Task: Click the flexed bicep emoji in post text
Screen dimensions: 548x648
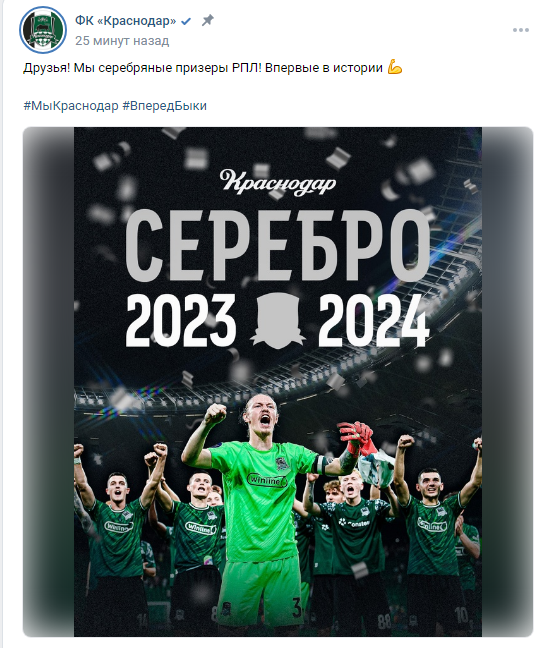Action: (x=395, y=68)
